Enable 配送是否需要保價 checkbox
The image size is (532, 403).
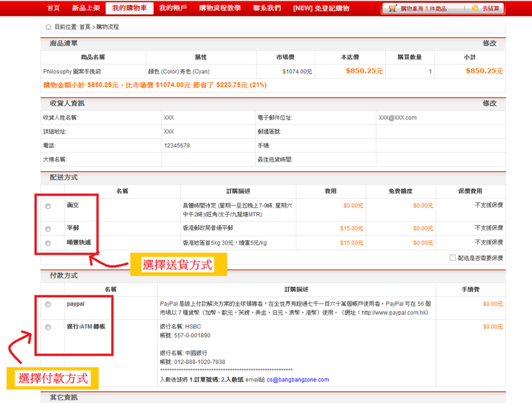pos(453,258)
